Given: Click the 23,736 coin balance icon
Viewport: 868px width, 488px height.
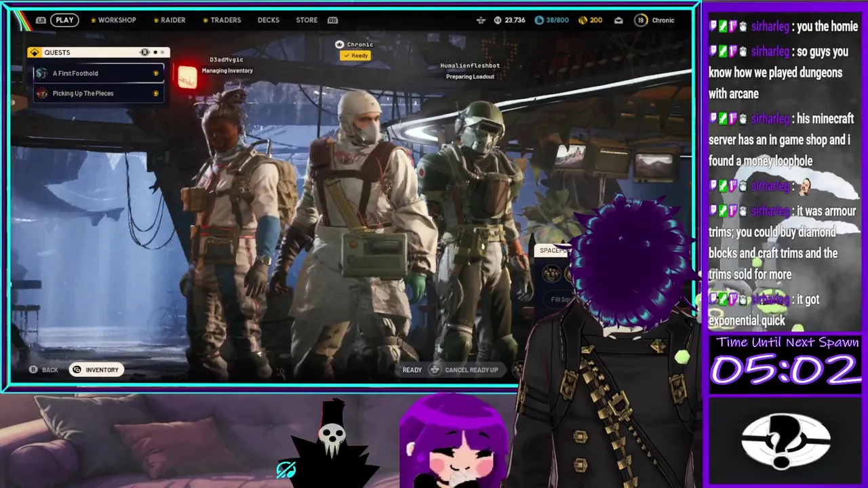Looking at the screenshot, I should tap(498, 20).
